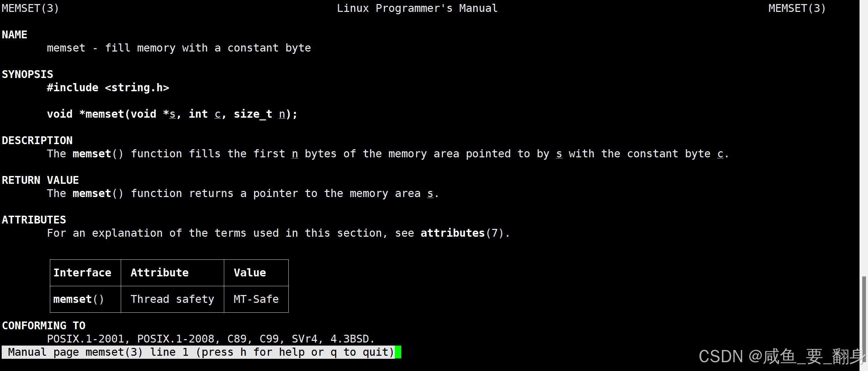Click the vertical scrollbar thumb on right edge

(864, 319)
